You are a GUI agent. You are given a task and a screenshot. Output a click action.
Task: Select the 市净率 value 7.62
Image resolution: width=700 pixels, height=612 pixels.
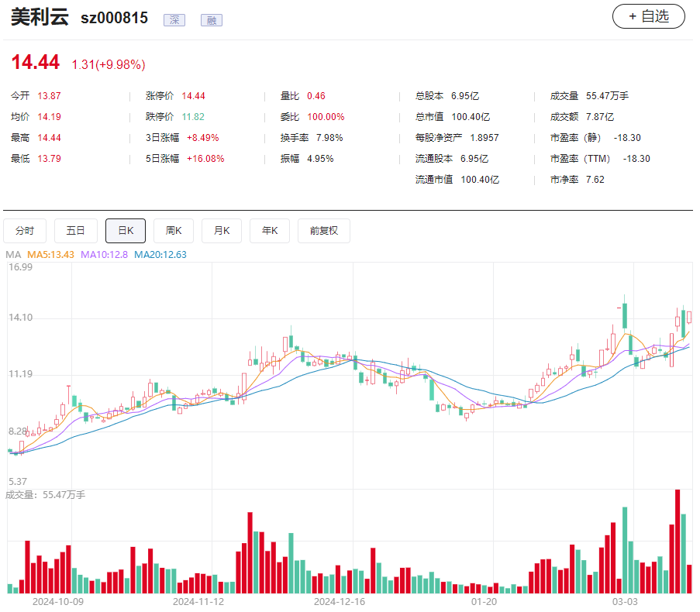tap(595, 180)
